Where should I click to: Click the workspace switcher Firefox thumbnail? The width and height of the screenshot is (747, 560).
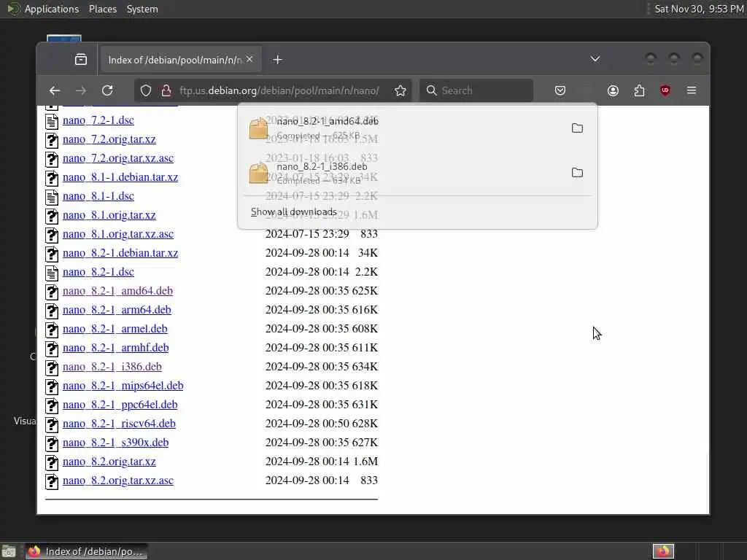663,551
